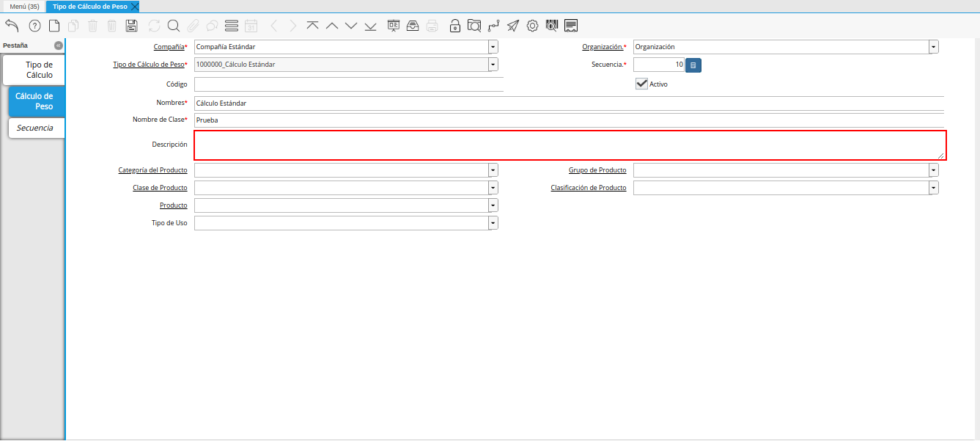This screenshot has height=441, width=980.
Task: Open the help question mark icon
Action: pyautogui.click(x=34, y=26)
